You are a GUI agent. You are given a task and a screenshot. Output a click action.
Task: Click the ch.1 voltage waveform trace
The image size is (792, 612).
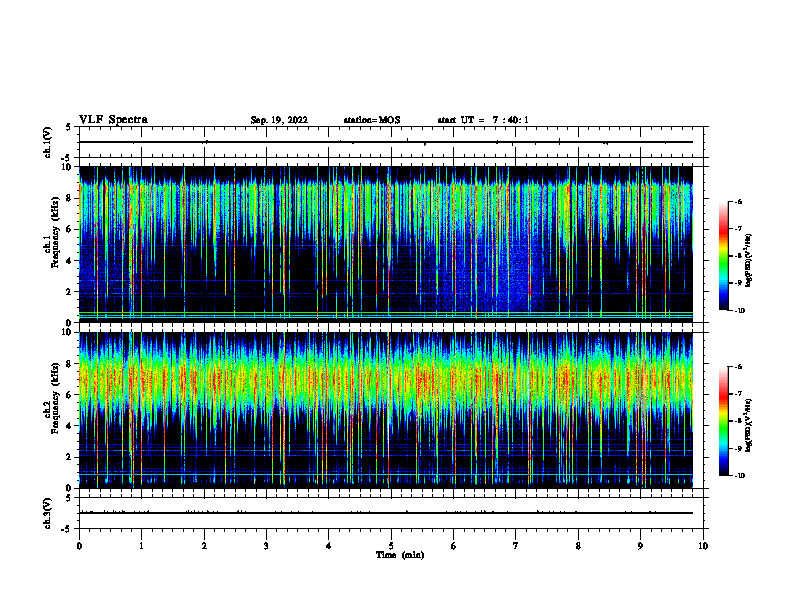[386, 142]
